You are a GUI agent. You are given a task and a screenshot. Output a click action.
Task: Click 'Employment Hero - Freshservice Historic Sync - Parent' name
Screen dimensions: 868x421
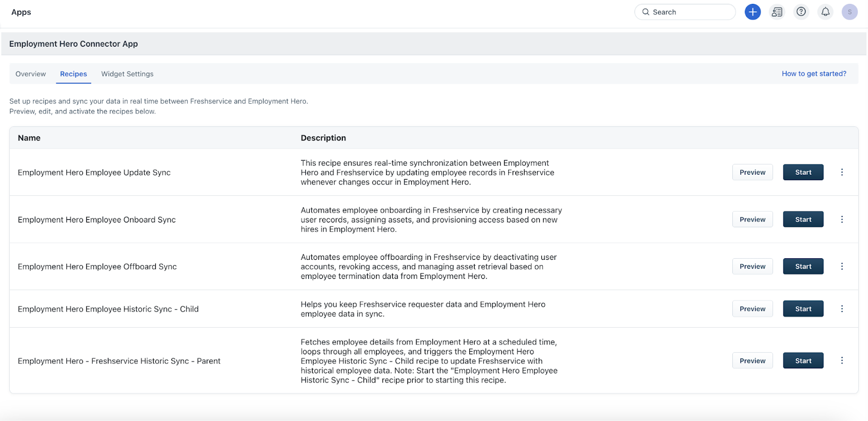119,361
